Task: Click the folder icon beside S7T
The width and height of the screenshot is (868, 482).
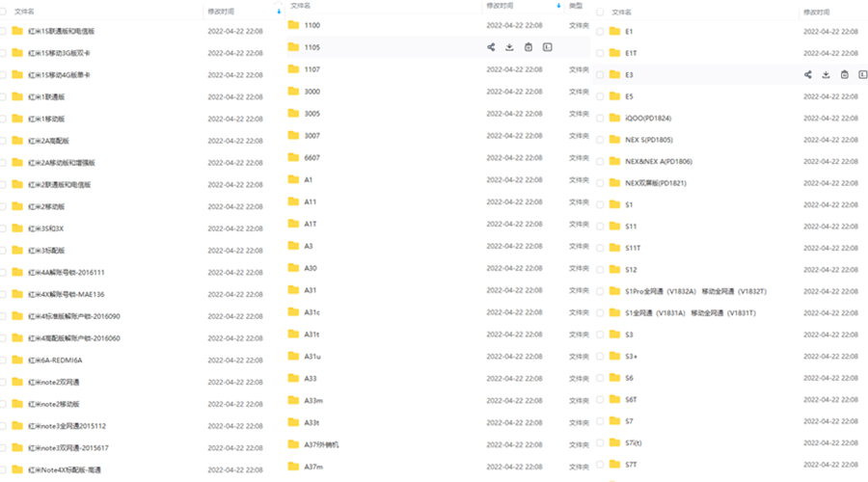Action: coord(614,465)
